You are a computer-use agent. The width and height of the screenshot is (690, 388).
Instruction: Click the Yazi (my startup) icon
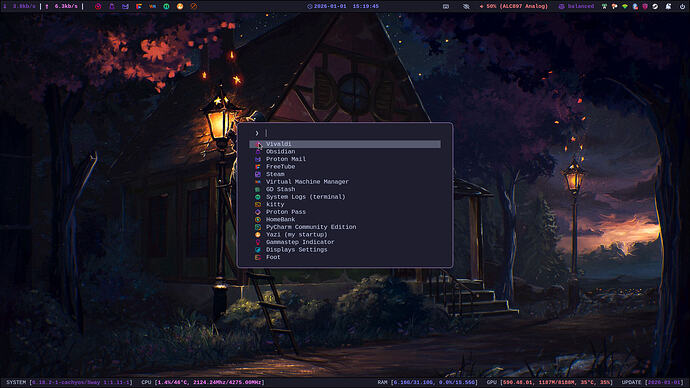(x=258, y=234)
